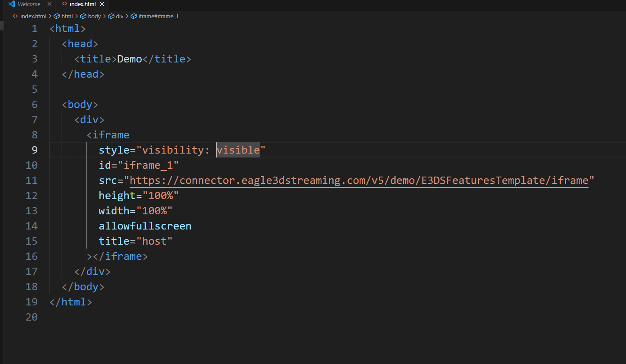This screenshot has width=626, height=364.
Task: Click the "host" title attribute value
Action: (x=154, y=241)
